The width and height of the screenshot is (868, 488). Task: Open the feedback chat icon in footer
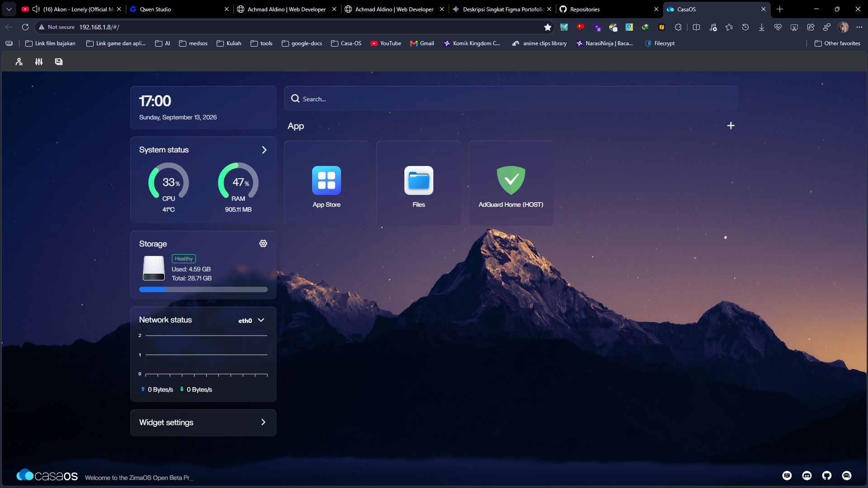tap(787, 475)
